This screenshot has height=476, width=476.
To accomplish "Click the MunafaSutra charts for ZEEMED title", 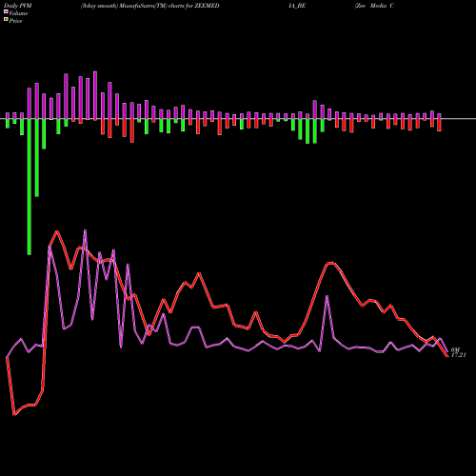I will pos(149,6).
